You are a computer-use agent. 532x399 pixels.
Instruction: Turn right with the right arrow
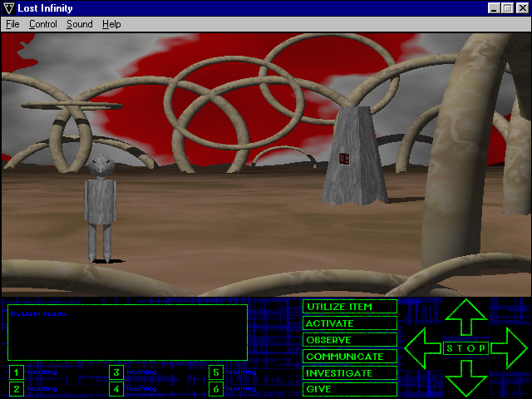point(510,348)
